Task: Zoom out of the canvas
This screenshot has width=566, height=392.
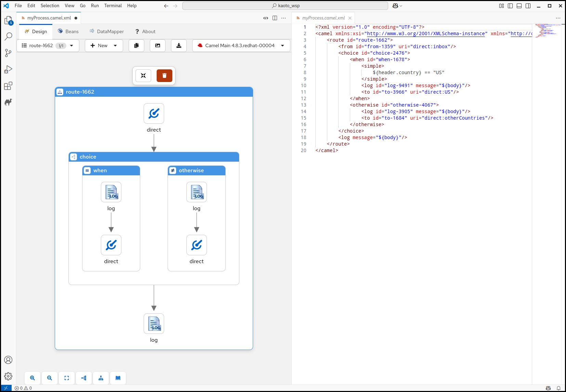Action: click(50, 378)
